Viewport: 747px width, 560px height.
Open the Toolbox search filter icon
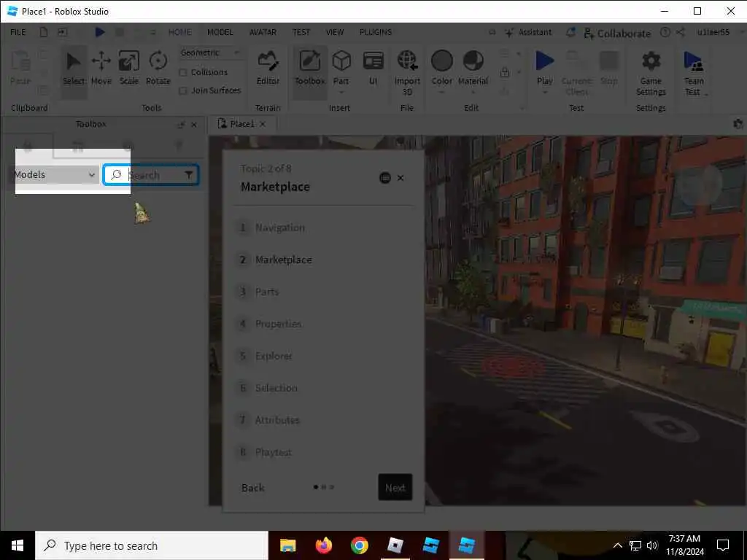tap(189, 175)
